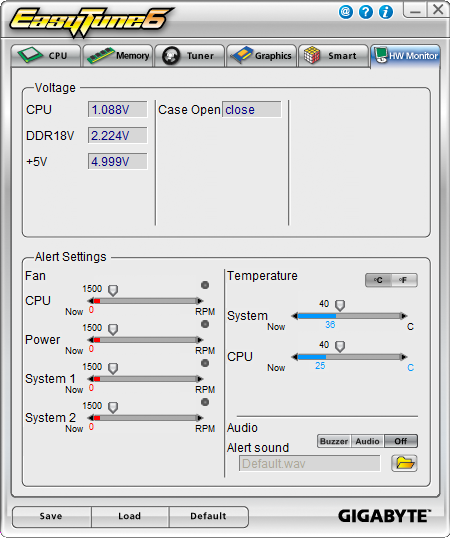Click the Default.wav alert sound field
Screen dimensions: 450x538
pyautogui.click(x=310, y=464)
